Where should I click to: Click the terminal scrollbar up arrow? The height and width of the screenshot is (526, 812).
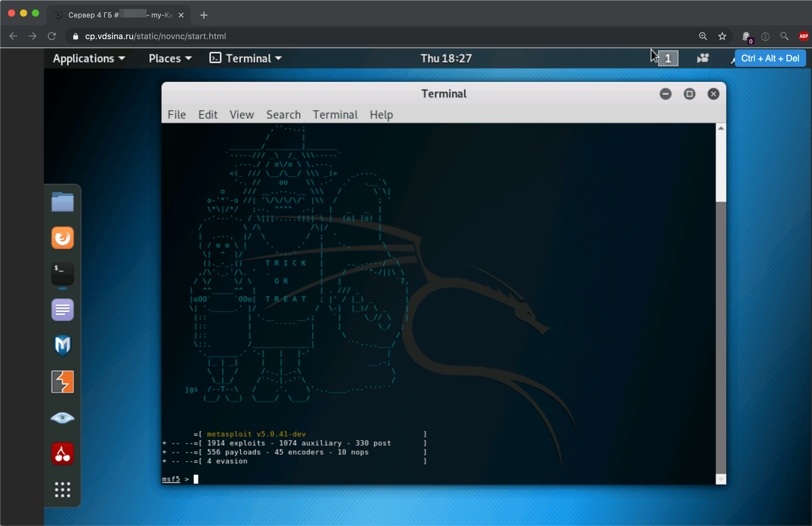[x=721, y=128]
